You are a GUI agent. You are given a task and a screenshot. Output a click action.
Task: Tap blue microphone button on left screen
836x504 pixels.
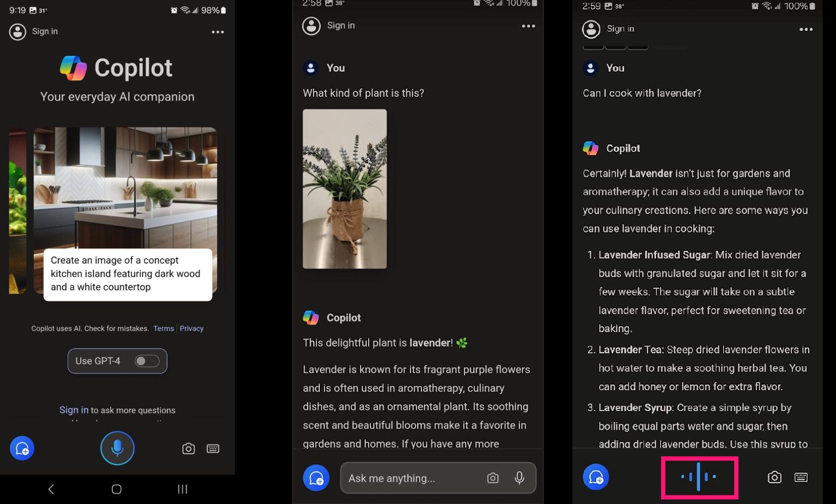[x=117, y=448]
